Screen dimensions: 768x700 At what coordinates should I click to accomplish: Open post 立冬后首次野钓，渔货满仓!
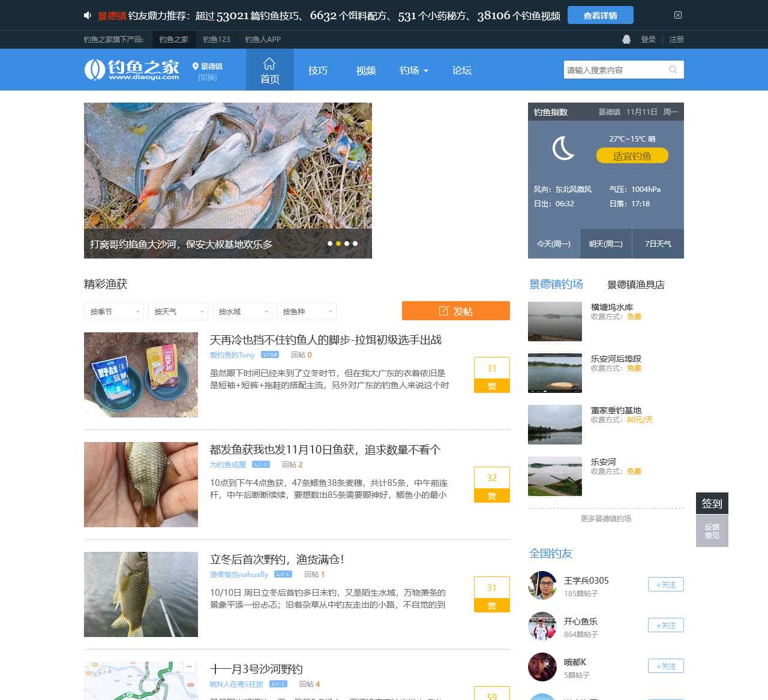pyautogui.click(x=277, y=560)
